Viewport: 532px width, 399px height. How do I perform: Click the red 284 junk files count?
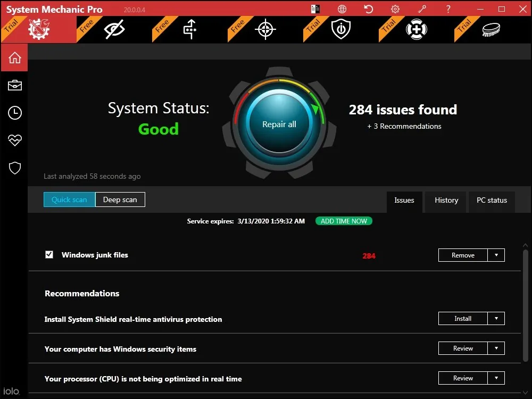click(369, 256)
